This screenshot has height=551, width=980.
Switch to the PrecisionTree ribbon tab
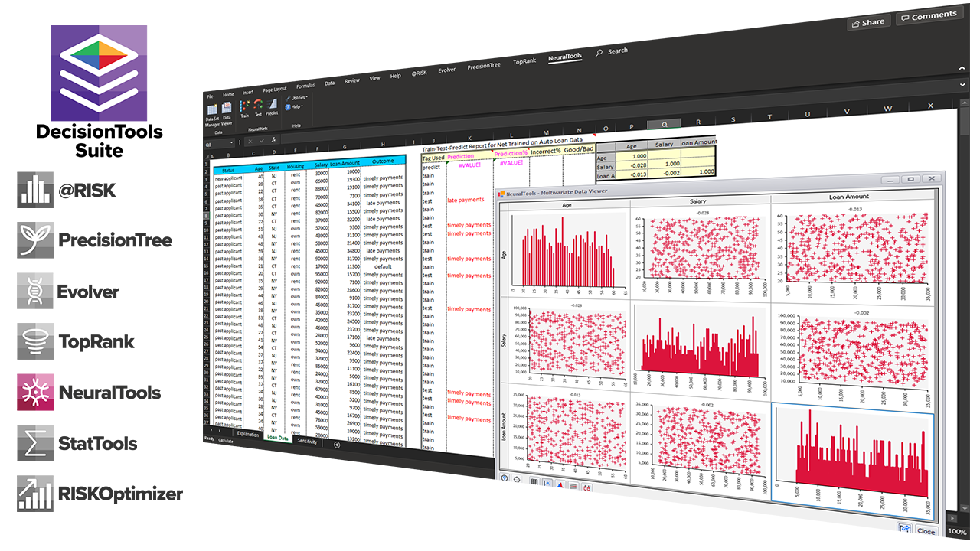pyautogui.click(x=484, y=66)
